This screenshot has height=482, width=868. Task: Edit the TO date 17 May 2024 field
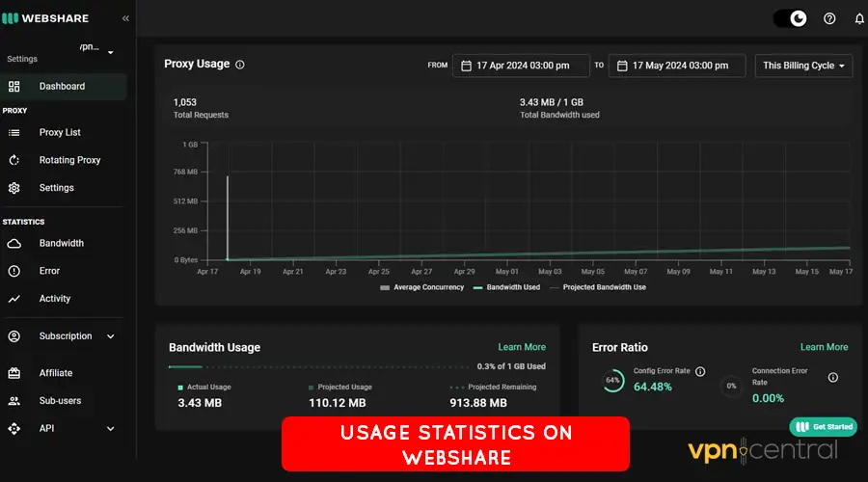(677, 66)
